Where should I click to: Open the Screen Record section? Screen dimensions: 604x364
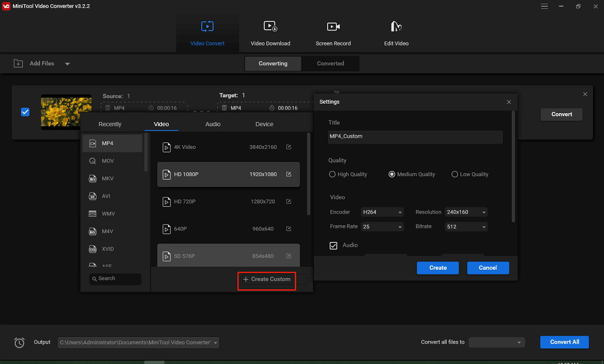coord(333,34)
